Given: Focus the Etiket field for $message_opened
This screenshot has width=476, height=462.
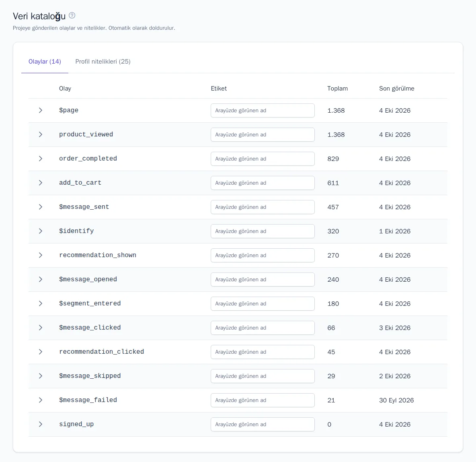Looking at the screenshot, I should 263,279.
